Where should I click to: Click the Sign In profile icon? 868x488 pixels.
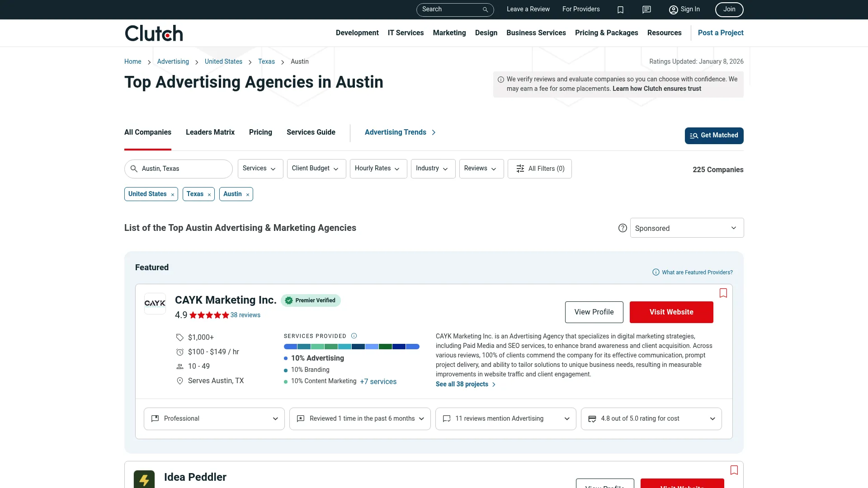673,9
